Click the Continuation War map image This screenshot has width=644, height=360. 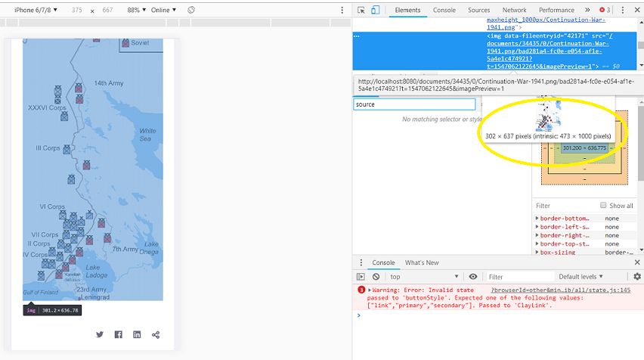(93, 169)
